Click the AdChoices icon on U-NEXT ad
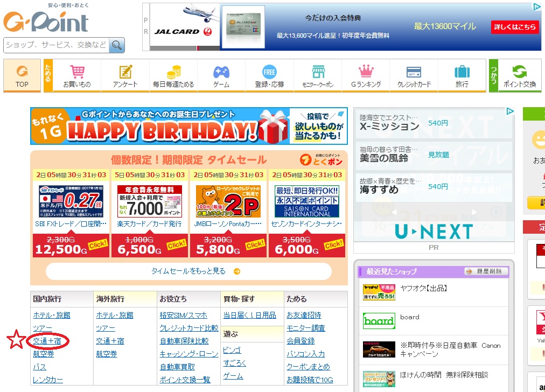Viewport: 545px width, 392px height. 509,111
